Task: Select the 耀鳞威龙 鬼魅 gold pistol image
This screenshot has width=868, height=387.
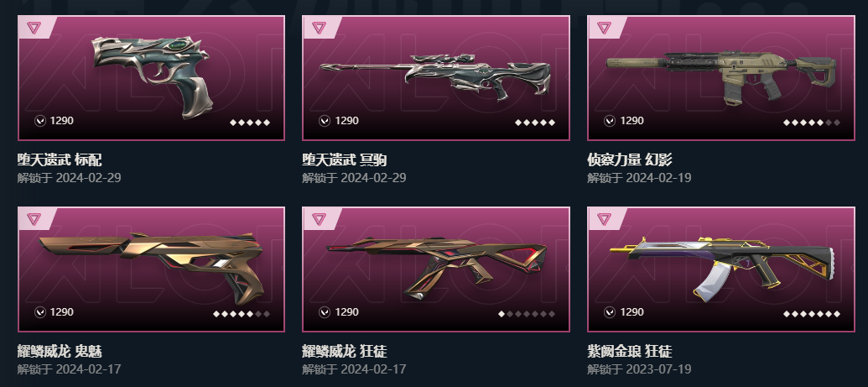Action: point(152,267)
